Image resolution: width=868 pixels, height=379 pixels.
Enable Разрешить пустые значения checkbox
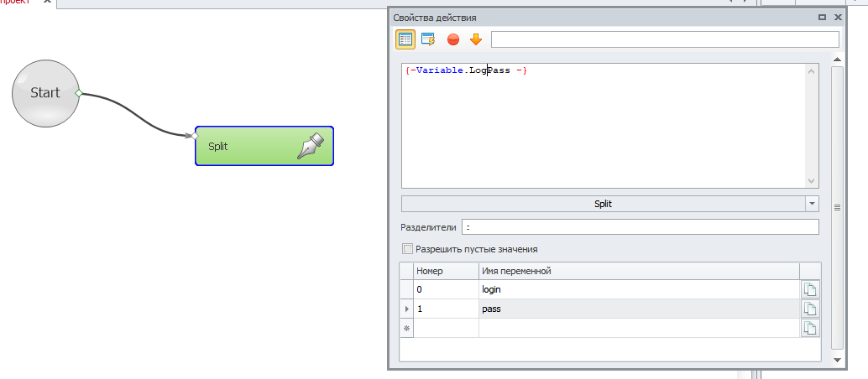pyautogui.click(x=408, y=249)
